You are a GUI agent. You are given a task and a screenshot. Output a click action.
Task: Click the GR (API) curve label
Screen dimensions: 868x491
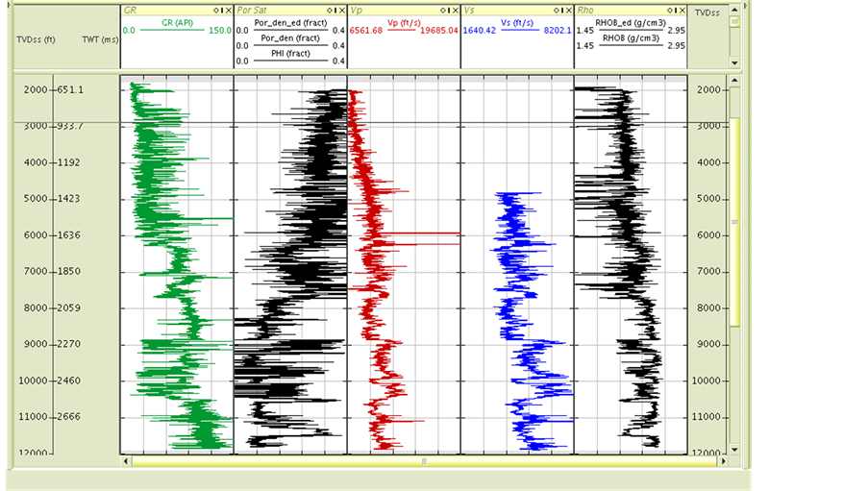177,22
